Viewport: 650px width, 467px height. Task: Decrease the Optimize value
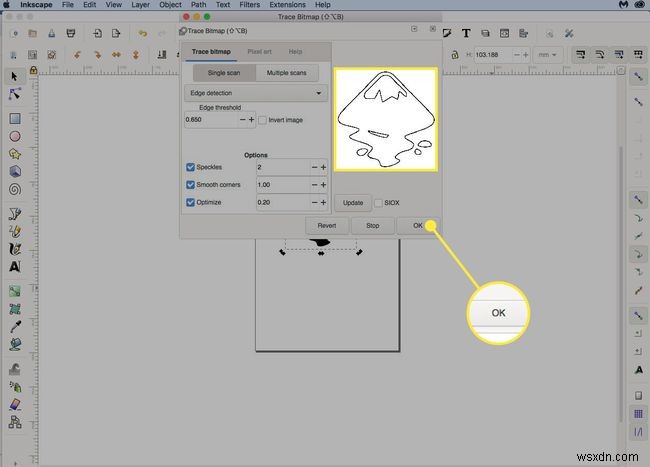tap(314, 203)
